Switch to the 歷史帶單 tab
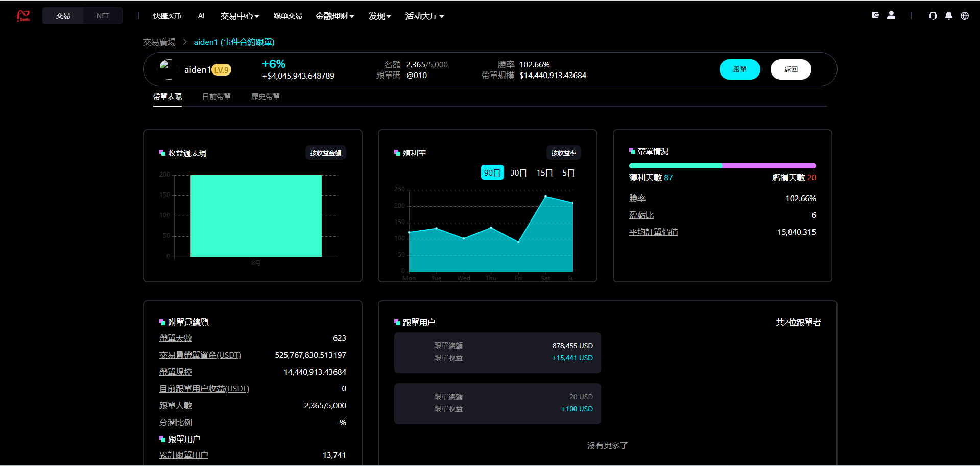The image size is (980, 466). (265, 96)
